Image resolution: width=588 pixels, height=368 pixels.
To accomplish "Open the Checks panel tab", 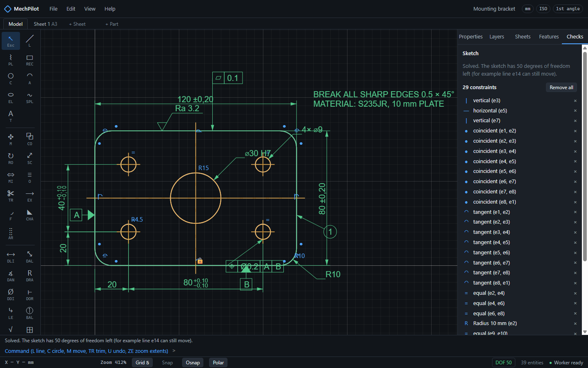I will [x=575, y=37].
